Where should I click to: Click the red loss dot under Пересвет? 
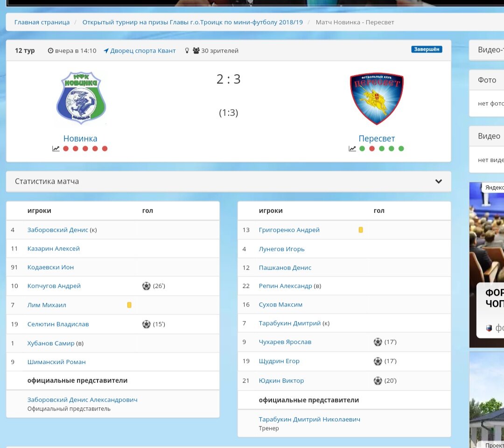[372, 148]
